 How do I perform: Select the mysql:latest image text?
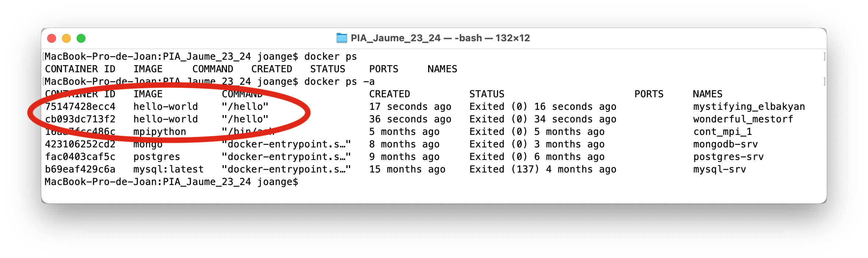point(168,169)
